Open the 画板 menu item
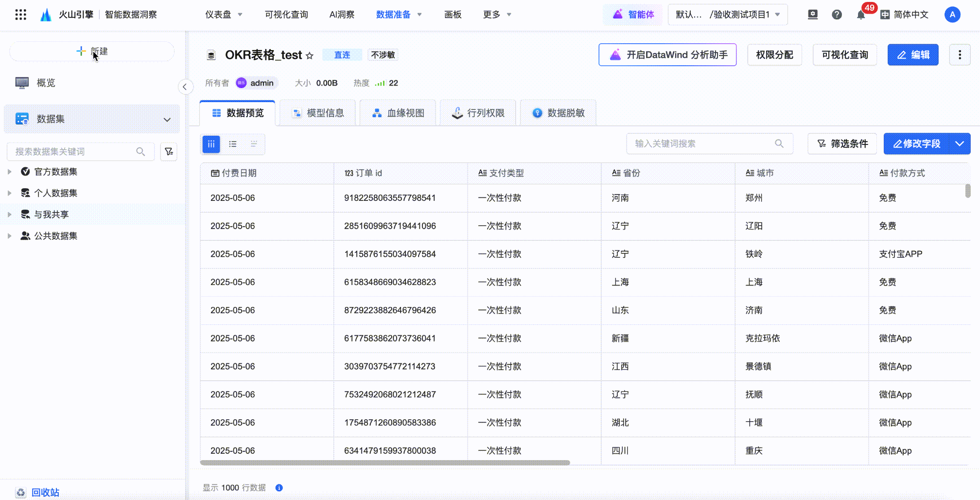This screenshot has height=500, width=980. coord(453,15)
